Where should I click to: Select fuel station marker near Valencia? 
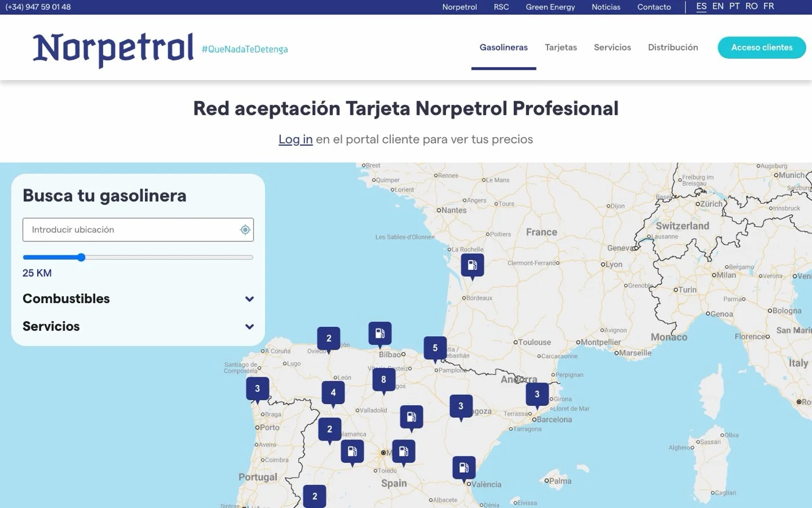coord(463,467)
